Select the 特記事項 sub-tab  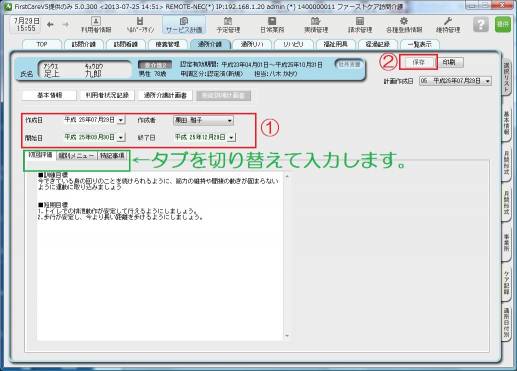112,156
